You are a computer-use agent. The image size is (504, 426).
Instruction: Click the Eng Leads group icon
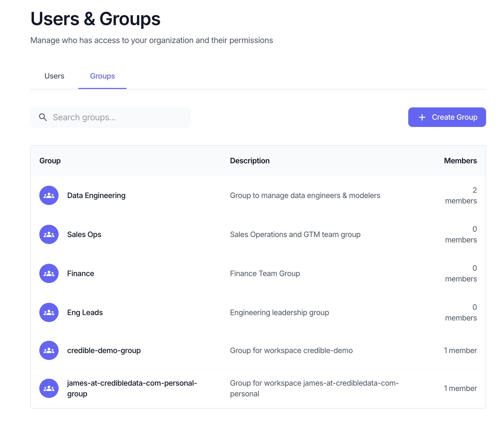[x=49, y=312]
